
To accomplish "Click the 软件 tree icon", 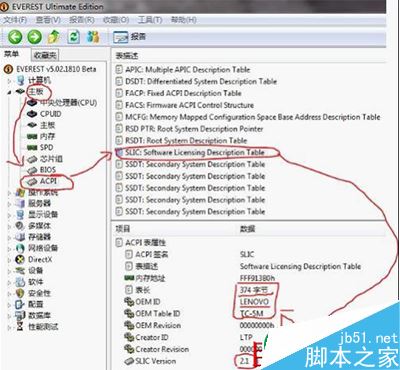I will (x=21, y=282).
